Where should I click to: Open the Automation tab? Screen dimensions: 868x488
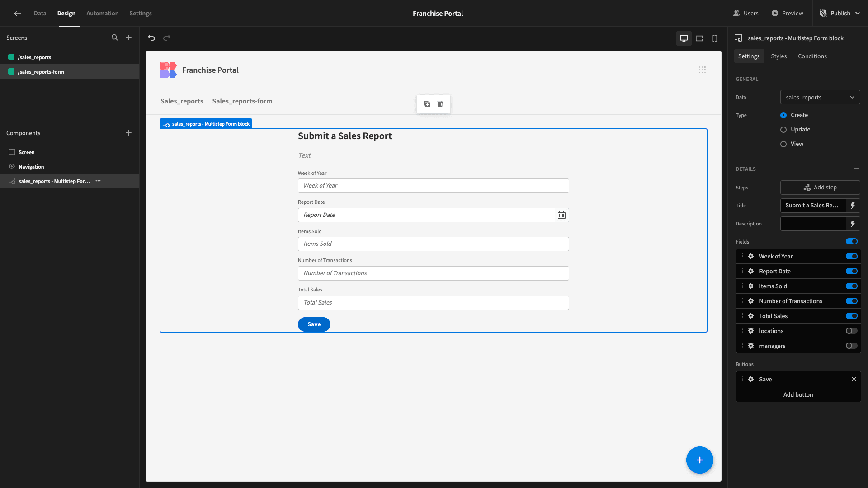coord(103,13)
